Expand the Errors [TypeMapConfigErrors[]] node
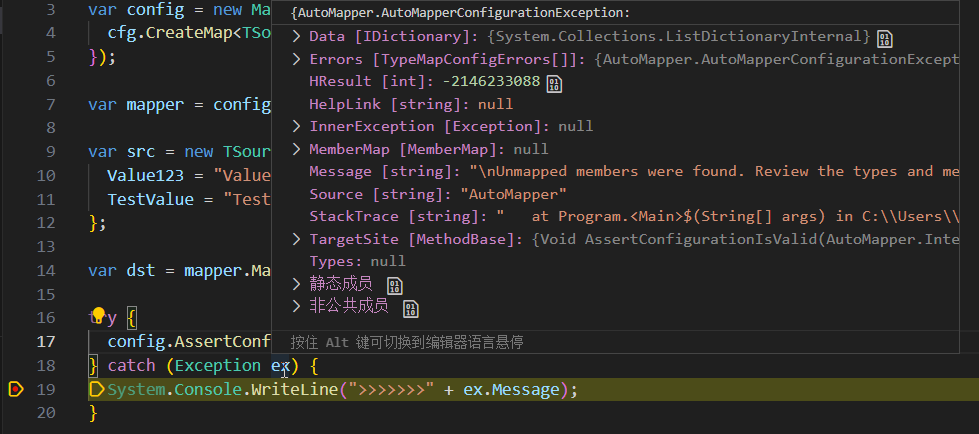The image size is (979, 434). [297, 59]
